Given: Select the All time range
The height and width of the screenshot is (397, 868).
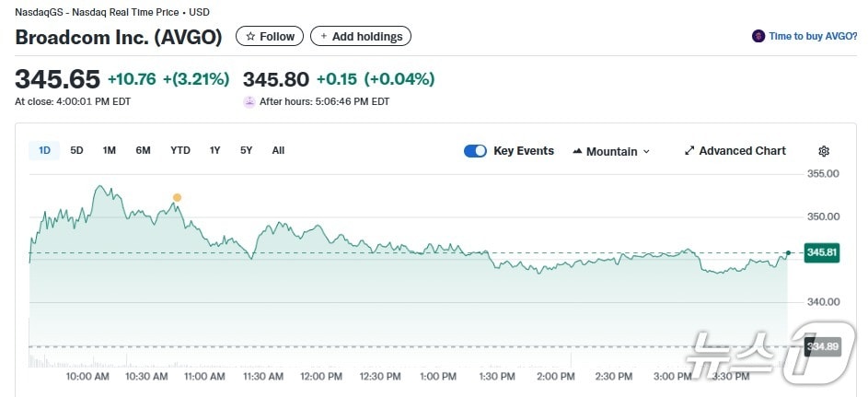Looking at the screenshot, I should pyautogui.click(x=278, y=150).
